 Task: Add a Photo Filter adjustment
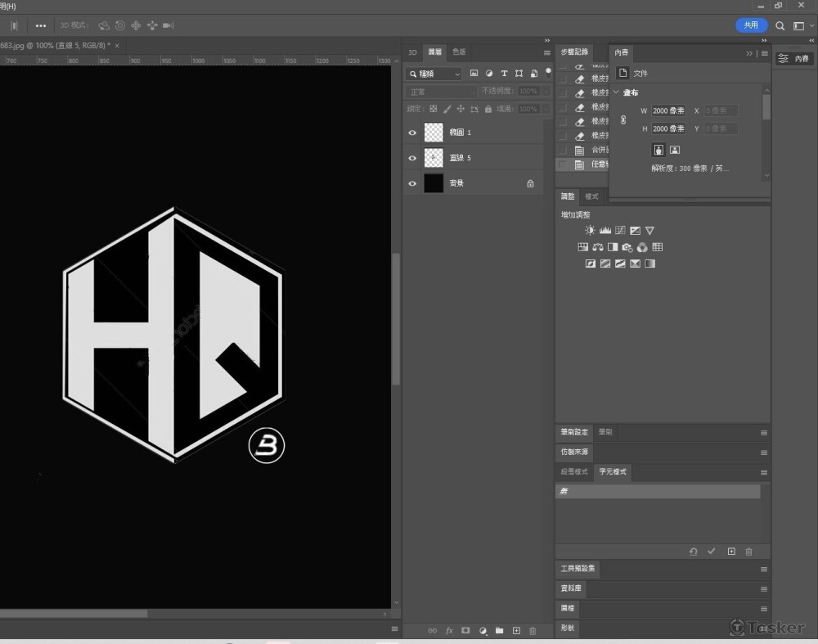click(627, 247)
